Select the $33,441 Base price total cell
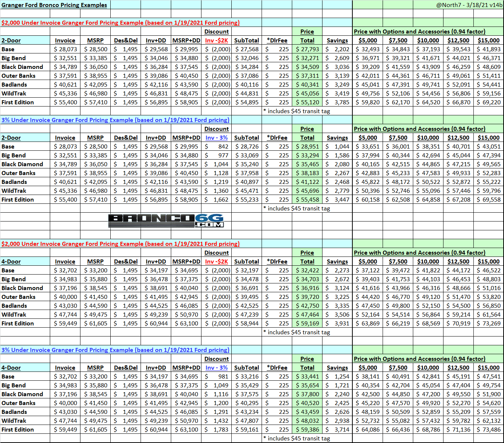Viewport: 504px width, 443px height. click(307, 376)
